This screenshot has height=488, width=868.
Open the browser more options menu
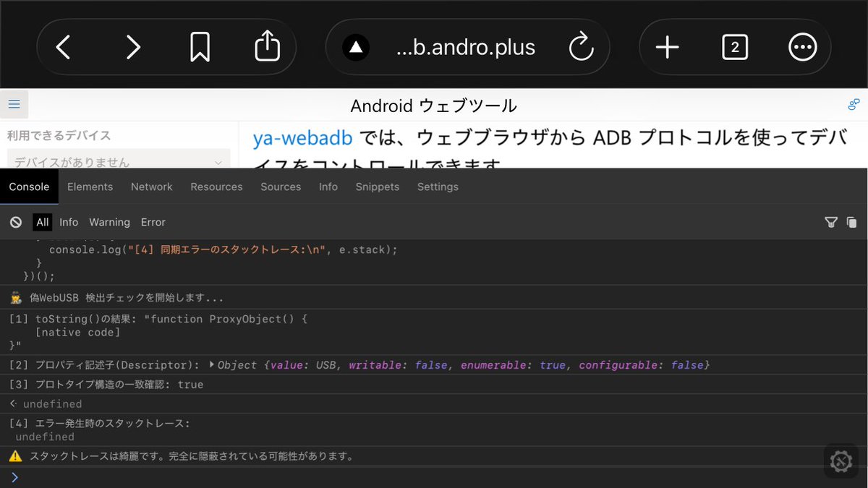(802, 48)
